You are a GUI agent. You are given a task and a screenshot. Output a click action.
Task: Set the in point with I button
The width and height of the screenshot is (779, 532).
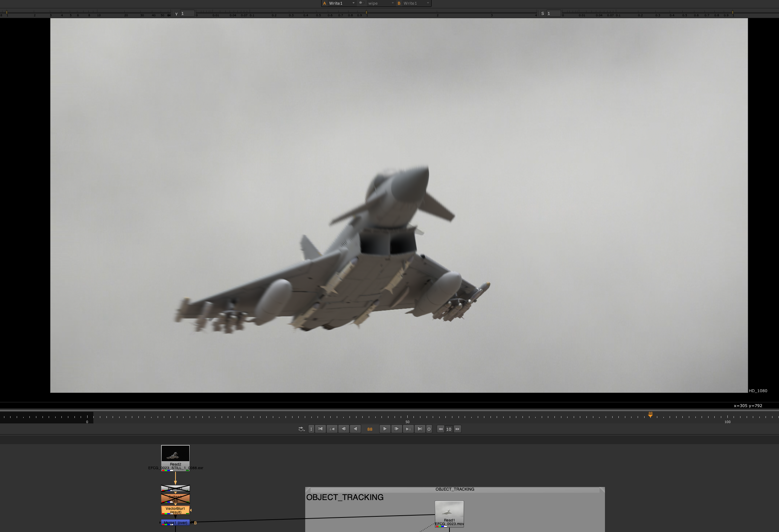point(311,429)
